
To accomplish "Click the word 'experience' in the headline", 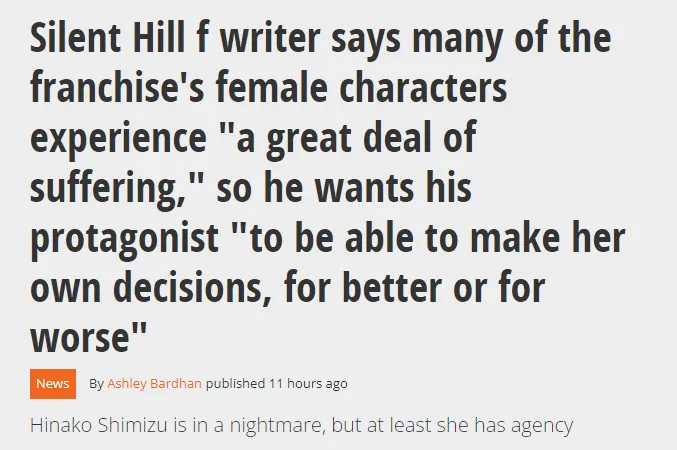I will (x=118, y=139).
